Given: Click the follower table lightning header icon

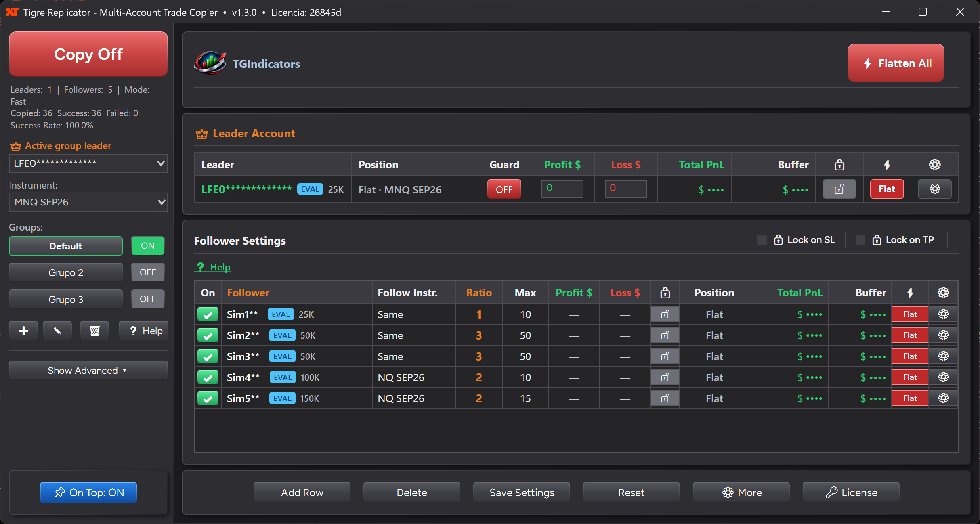Looking at the screenshot, I should pyautogui.click(x=910, y=293).
